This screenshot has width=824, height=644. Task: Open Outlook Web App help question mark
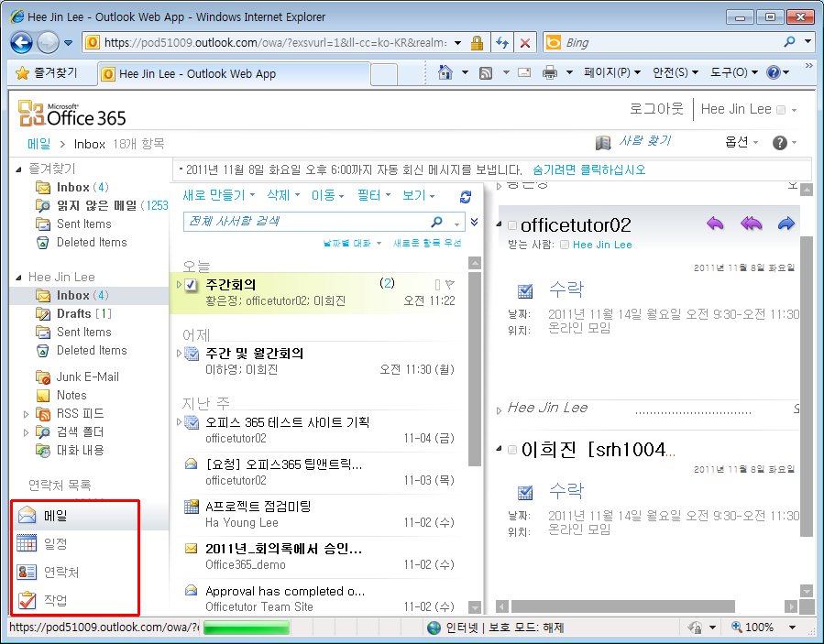pos(780,142)
